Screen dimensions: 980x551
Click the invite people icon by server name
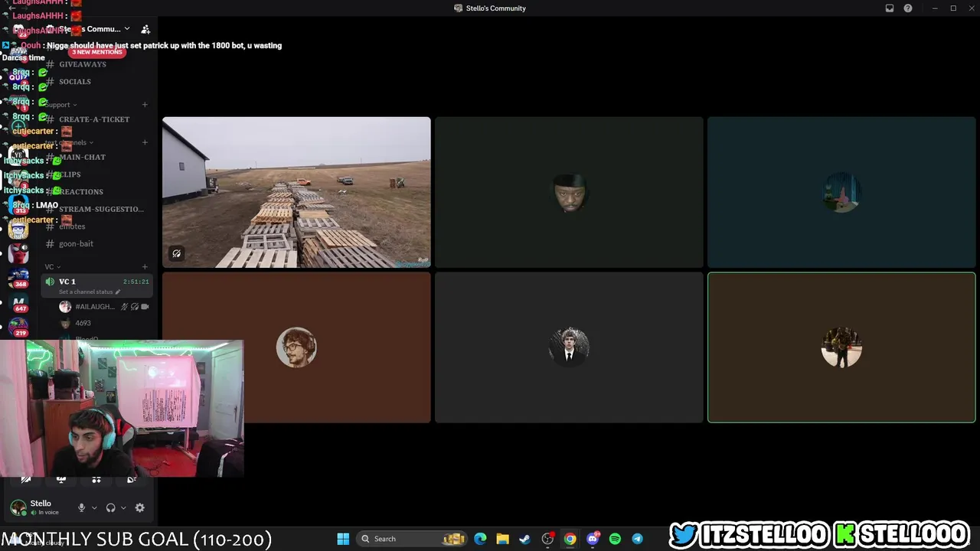pyautogui.click(x=145, y=29)
